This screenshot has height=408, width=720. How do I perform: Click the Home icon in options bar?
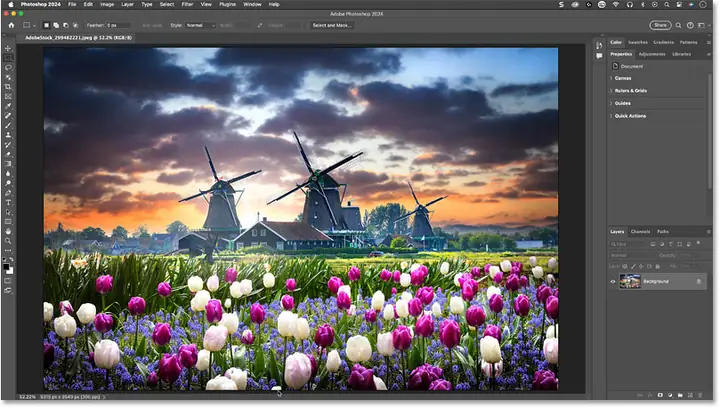tap(11, 25)
